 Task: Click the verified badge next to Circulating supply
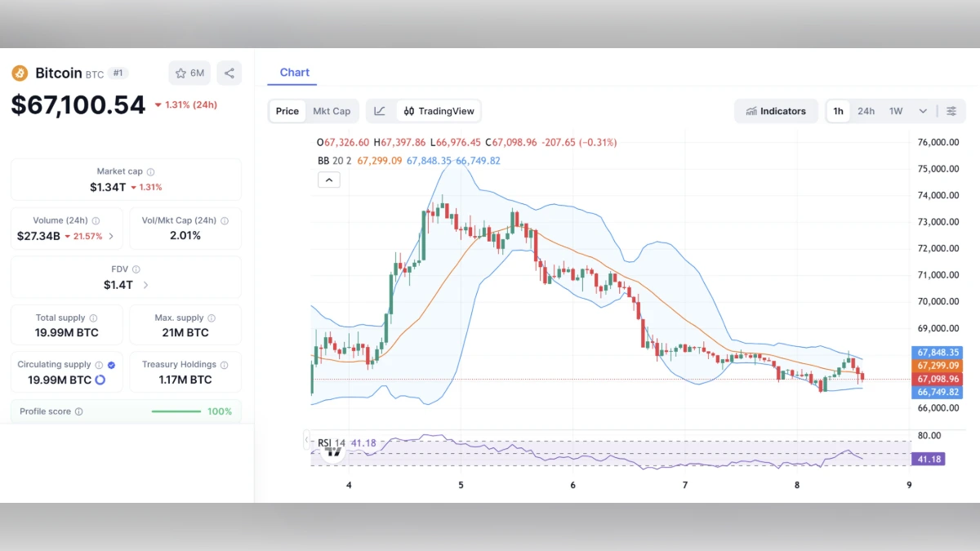pyautogui.click(x=112, y=365)
